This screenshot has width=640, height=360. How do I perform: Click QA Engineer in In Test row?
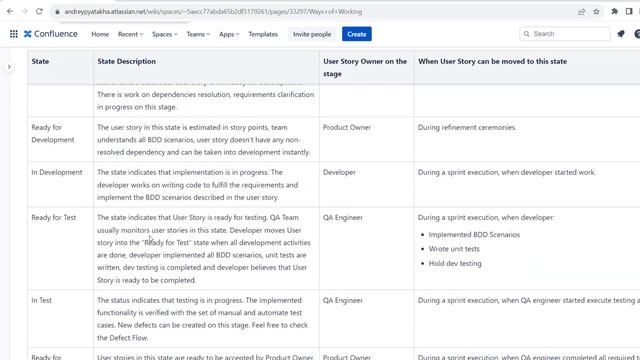pyautogui.click(x=343, y=300)
